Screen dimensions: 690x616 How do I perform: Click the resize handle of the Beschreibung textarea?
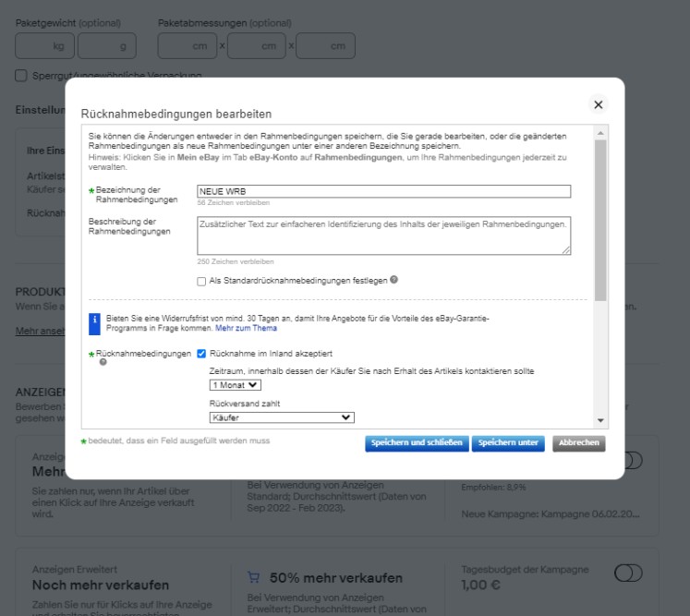point(566,250)
